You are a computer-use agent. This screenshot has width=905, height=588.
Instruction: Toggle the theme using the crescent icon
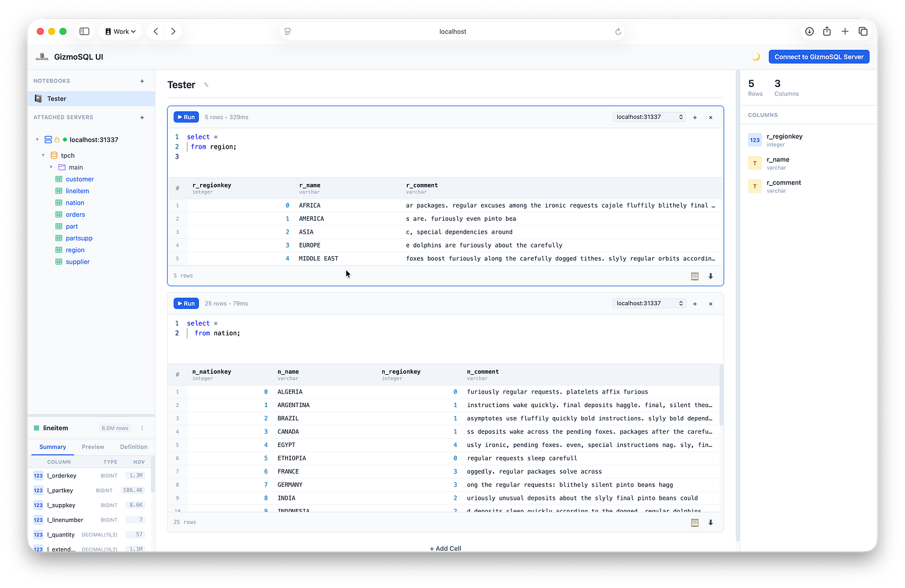click(x=755, y=57)
